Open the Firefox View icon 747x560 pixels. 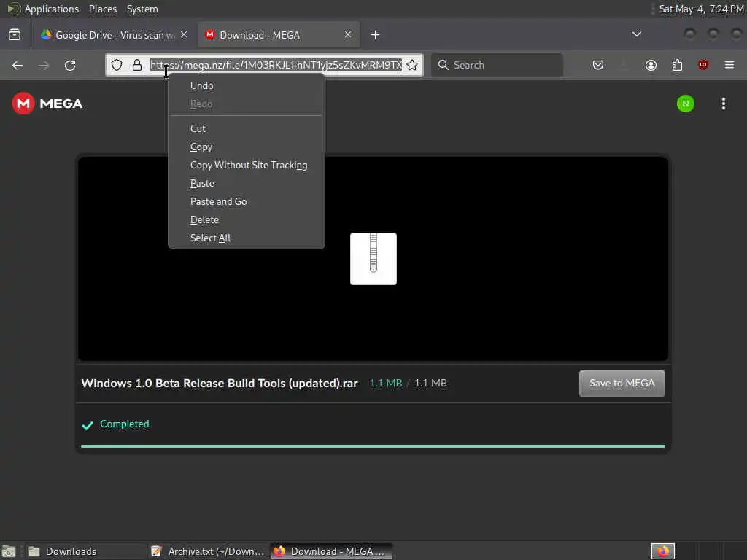point(15,35)
